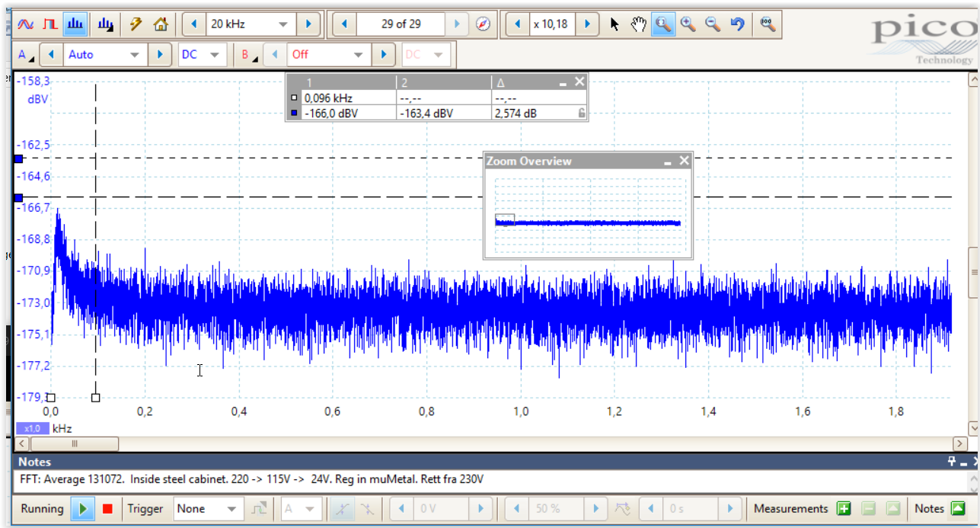The height and width of the screenshot is (528, 980).
Task: Open the 20 kHz frequency range dropdown
Action: [283, 24]
